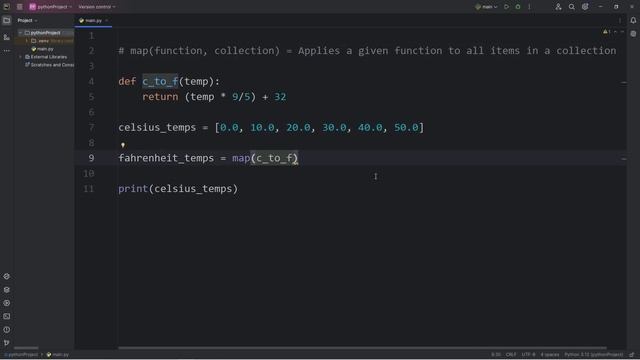The image size is (640, 360).
Task: Open the Project tool window icon
Action: tap(7, 20)
